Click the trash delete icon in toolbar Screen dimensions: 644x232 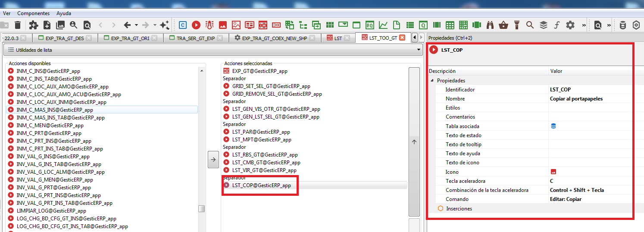pos(18,25)
